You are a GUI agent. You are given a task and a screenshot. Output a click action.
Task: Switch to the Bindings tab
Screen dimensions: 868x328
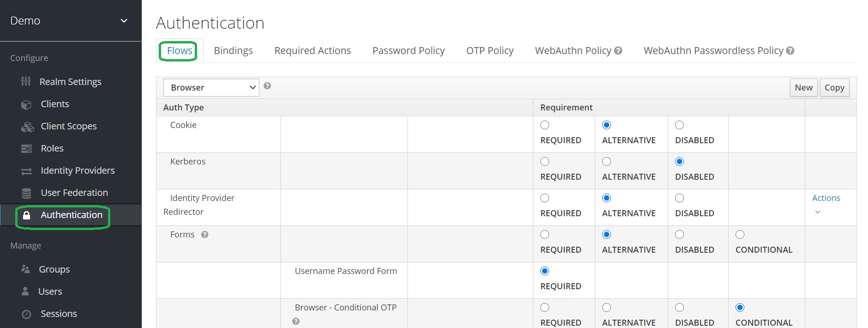pos(233,51)
